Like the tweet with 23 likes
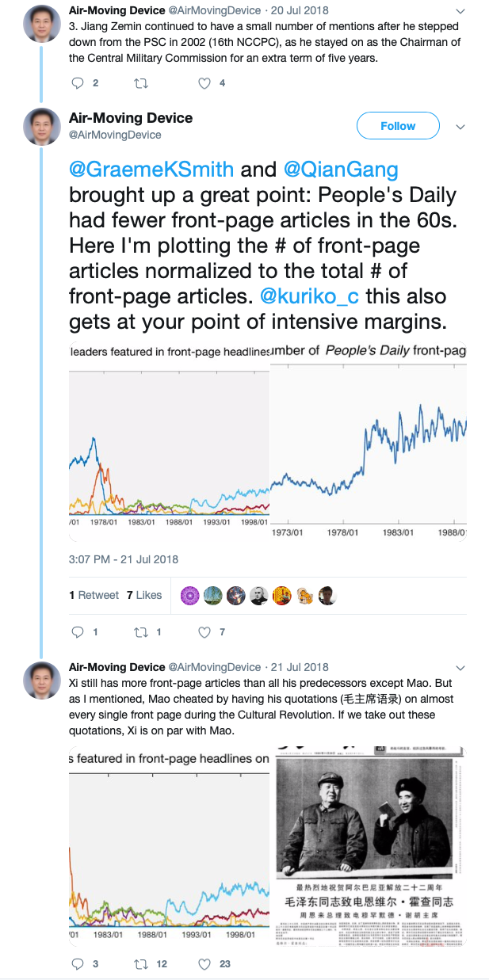Screen dimensions: 489x980 [204, 964]
